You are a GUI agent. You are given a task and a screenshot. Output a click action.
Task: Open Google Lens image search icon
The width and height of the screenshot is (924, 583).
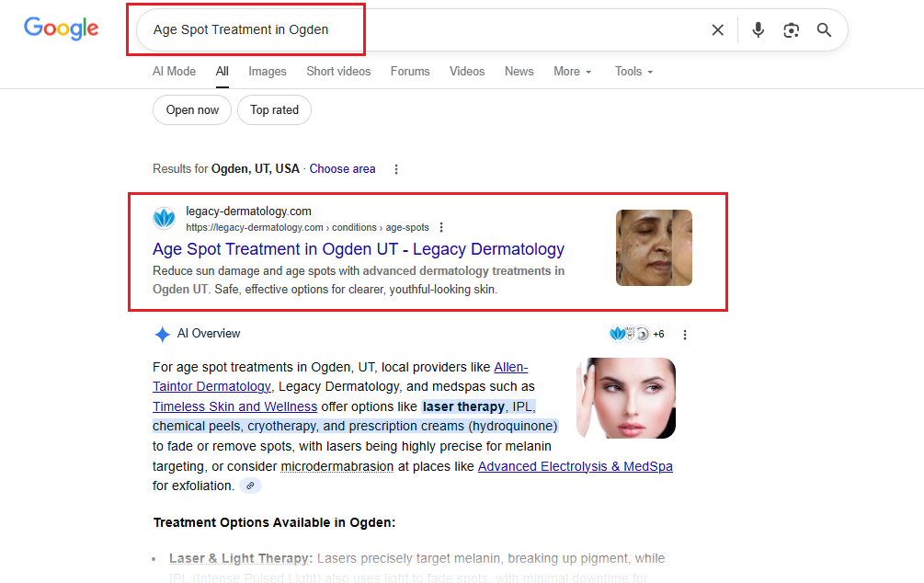(x=791, y=30)
